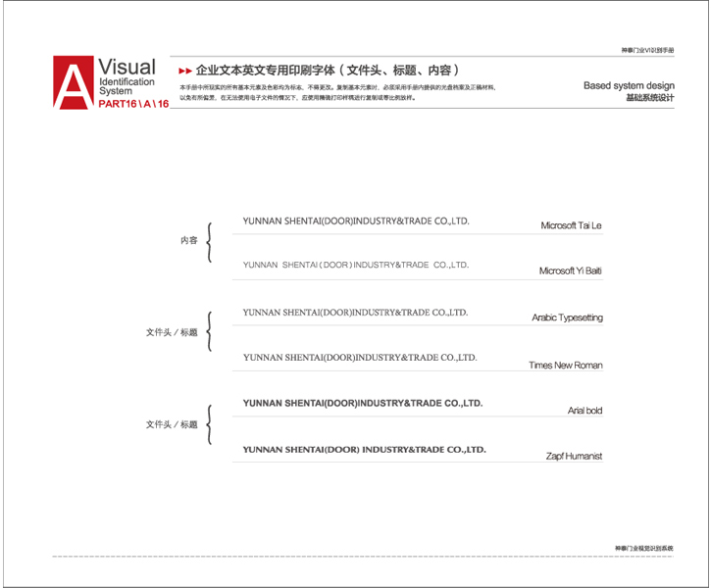Click the YUNNAN SHENTAI sample in Arial bold
This screenshot has height=588, width=711.
click(363, 403)
